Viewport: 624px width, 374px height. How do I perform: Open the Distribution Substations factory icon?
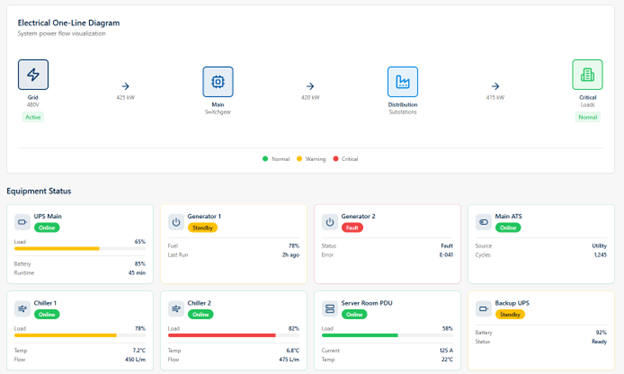coord(402,82)
